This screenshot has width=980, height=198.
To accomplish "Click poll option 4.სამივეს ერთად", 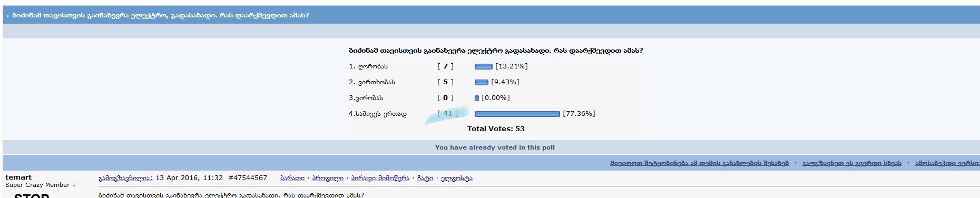I will 378,114.
